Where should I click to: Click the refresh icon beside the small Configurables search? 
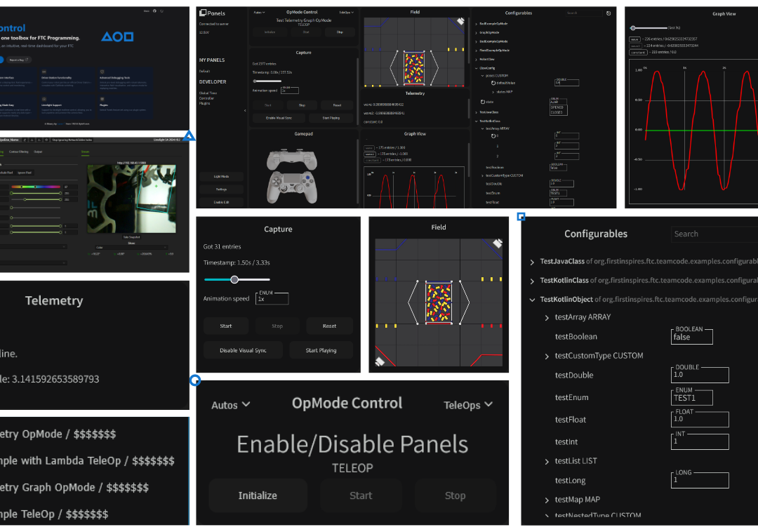(x=608, y=13)
